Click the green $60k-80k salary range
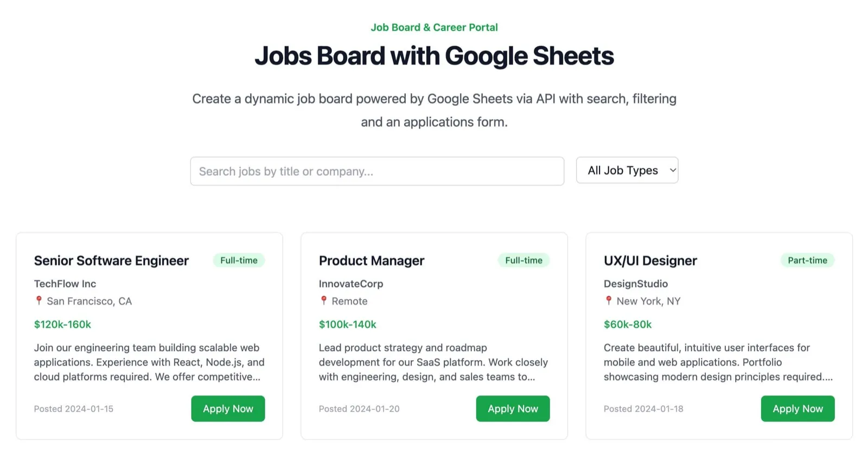 [x=627, y=324]
